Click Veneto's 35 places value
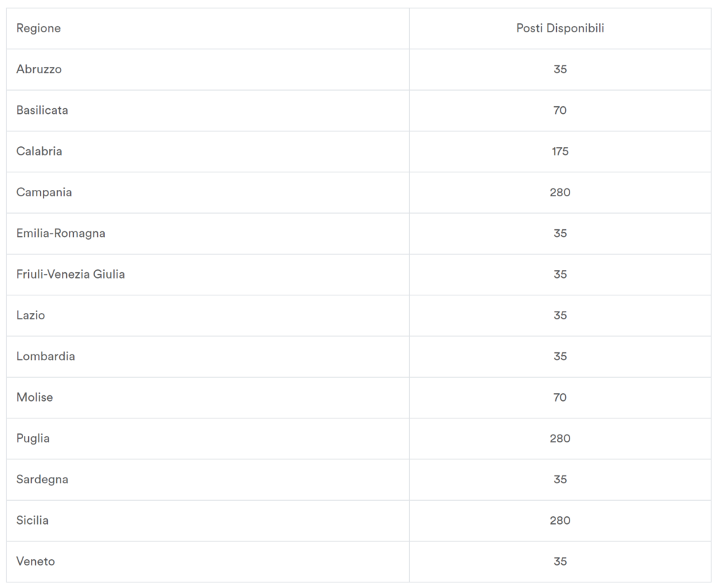The image size is (720, 588). point(560,561)
